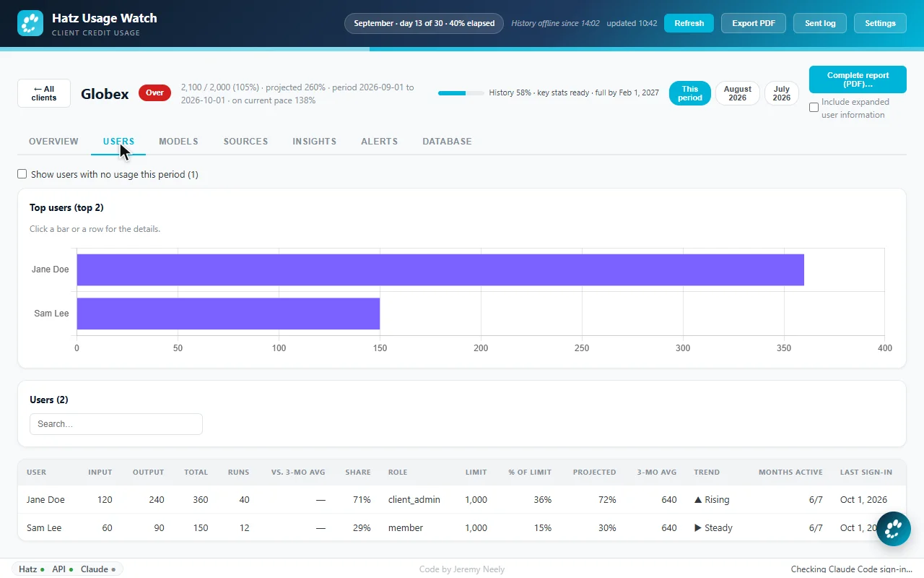
Task: Click the Globex client title
Action: (x=105, y=93)
